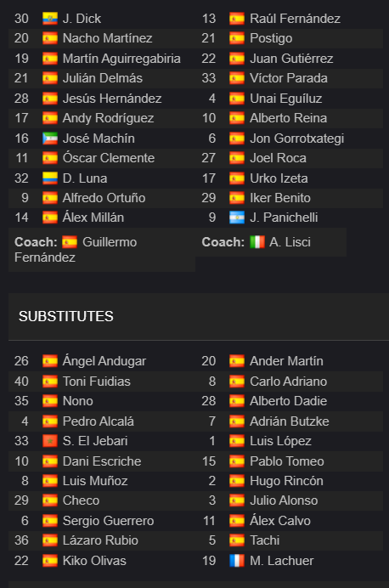
Task: Open Raúl Fernández's profile
Action: pyautogui.click(x=295, y=19)
